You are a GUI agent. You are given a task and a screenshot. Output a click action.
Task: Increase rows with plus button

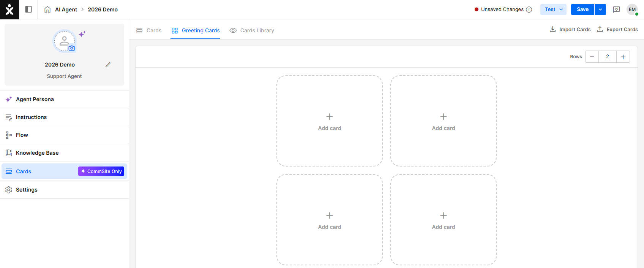[623, 57]
